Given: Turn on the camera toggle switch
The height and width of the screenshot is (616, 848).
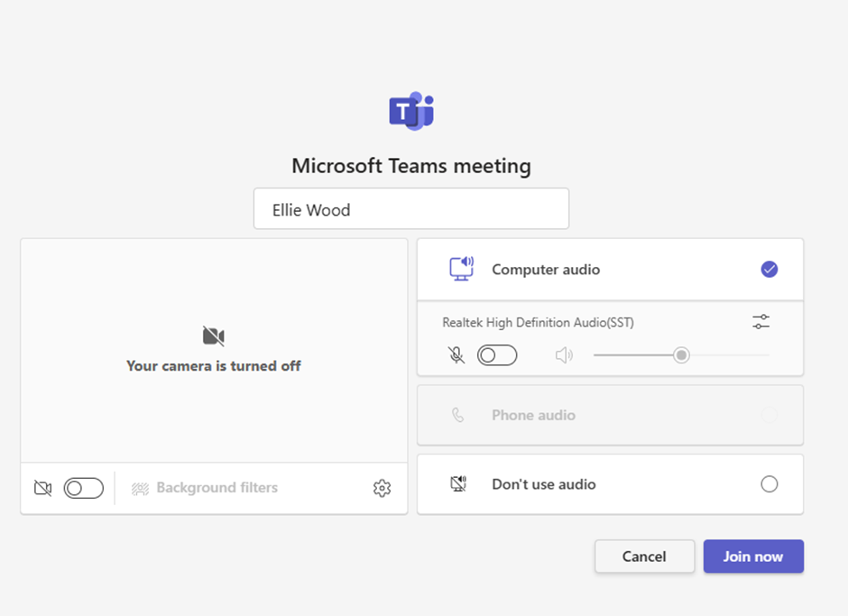Looking at the screenshot, I should (83, 488).
